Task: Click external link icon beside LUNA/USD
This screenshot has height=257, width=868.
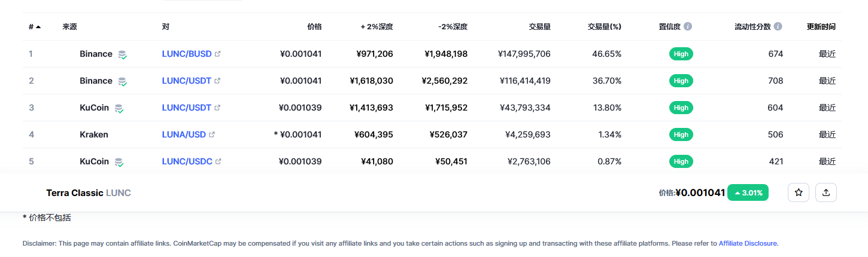Action: tap(211, 134)
